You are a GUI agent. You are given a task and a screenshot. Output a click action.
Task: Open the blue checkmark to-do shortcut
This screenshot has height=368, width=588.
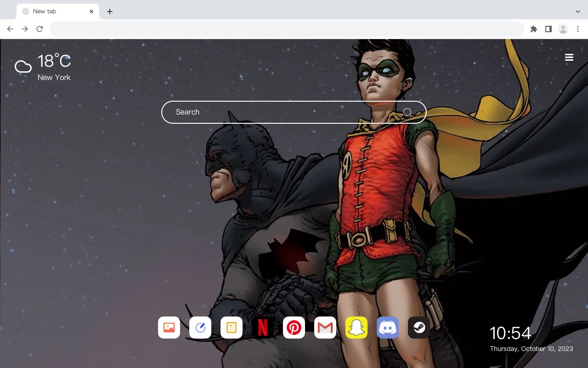[x=200, y=328]
